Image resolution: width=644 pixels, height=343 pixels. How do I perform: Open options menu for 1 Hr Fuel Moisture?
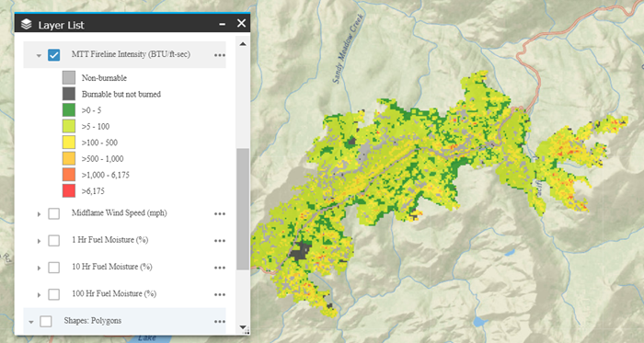tap(220, 241)
